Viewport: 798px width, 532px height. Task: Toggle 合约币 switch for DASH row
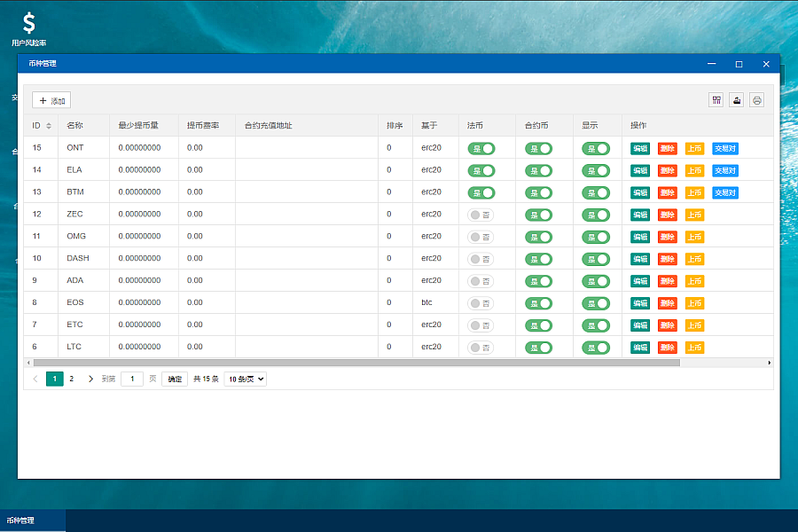538,259
